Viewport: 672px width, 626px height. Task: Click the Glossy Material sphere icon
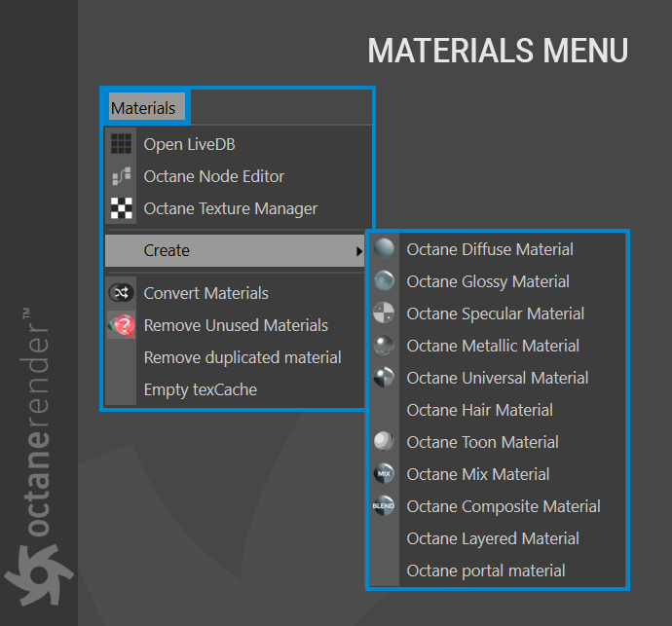pyautogui.click(x=384, y=280)
